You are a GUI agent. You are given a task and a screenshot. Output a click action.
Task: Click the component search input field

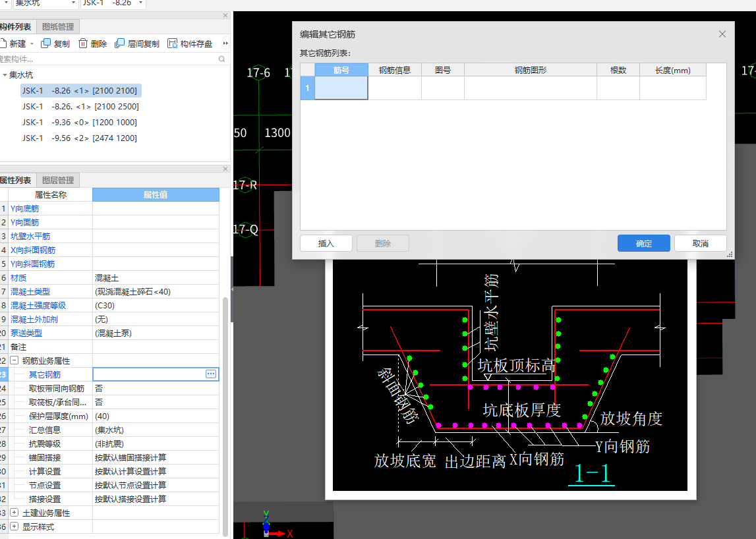(x=109, y=59)
